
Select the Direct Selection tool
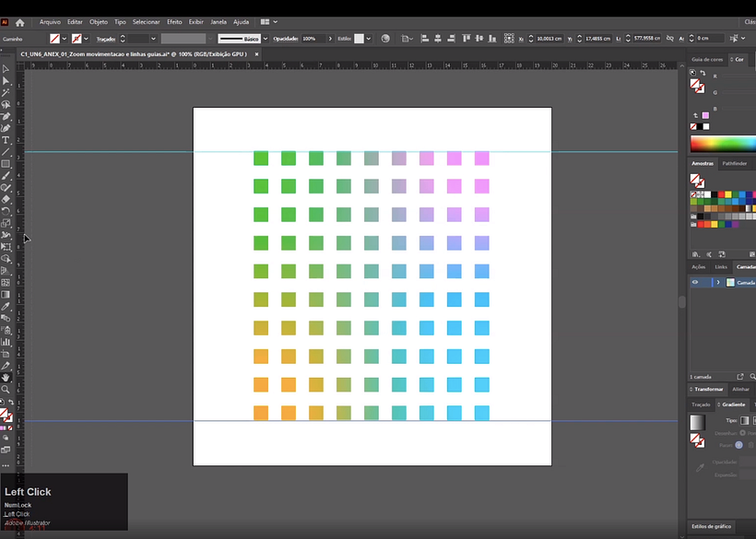point(6,81)
